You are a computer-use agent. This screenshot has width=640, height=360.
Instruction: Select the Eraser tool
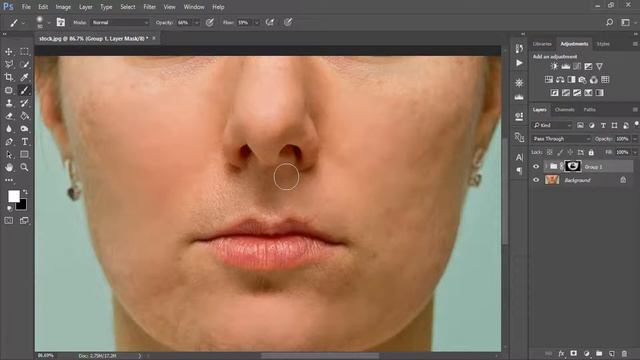(x=9, y=116)
